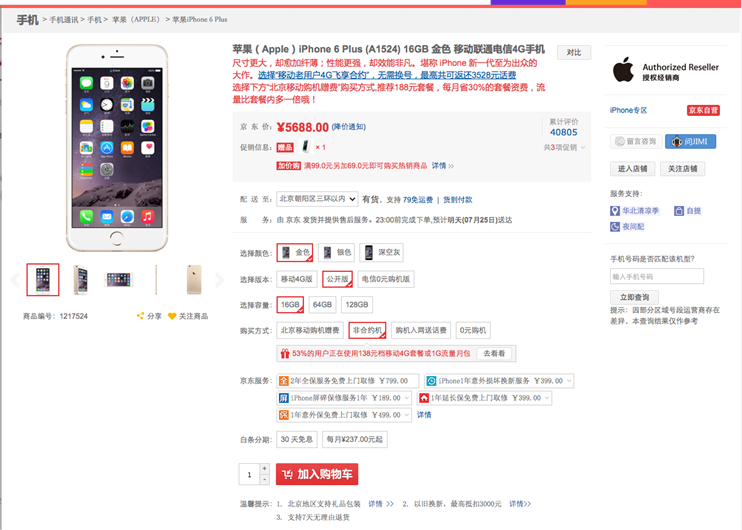Click the 加入购物车 button
This screenshot has width=742, height=530.
tap(317, 474)
